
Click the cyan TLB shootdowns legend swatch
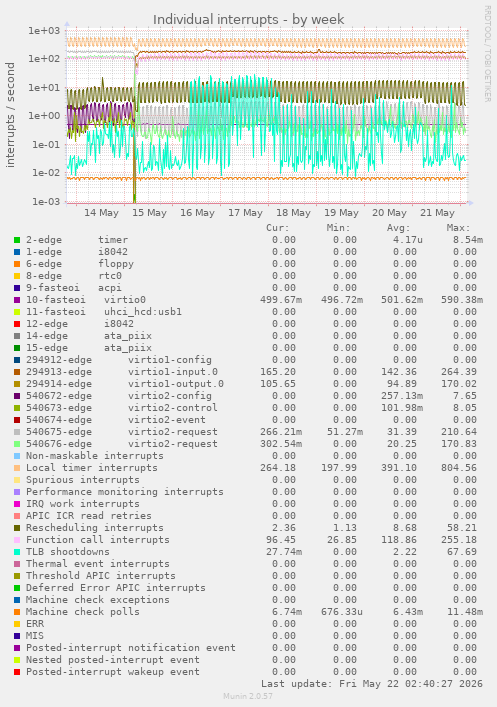tap(17, 552)
